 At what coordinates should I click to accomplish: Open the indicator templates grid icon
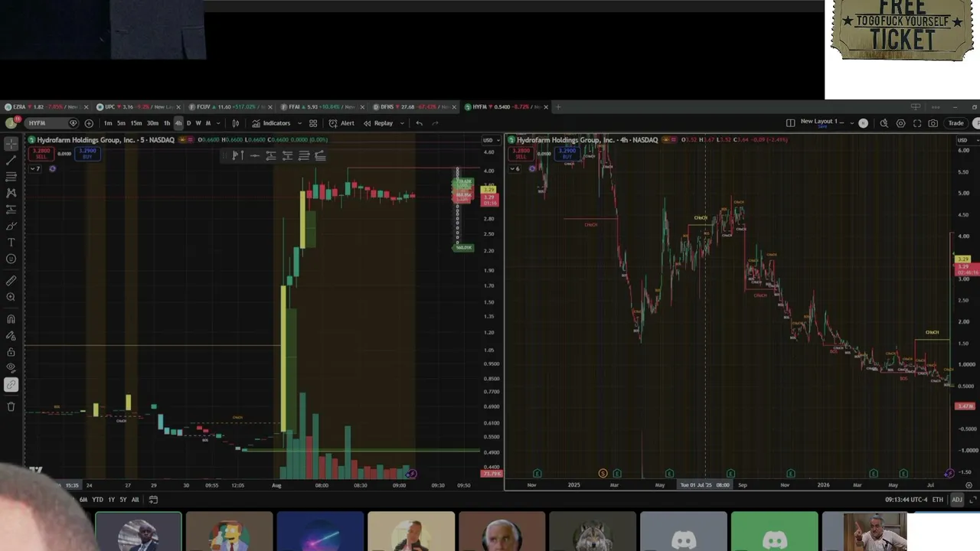coord(312,123)
